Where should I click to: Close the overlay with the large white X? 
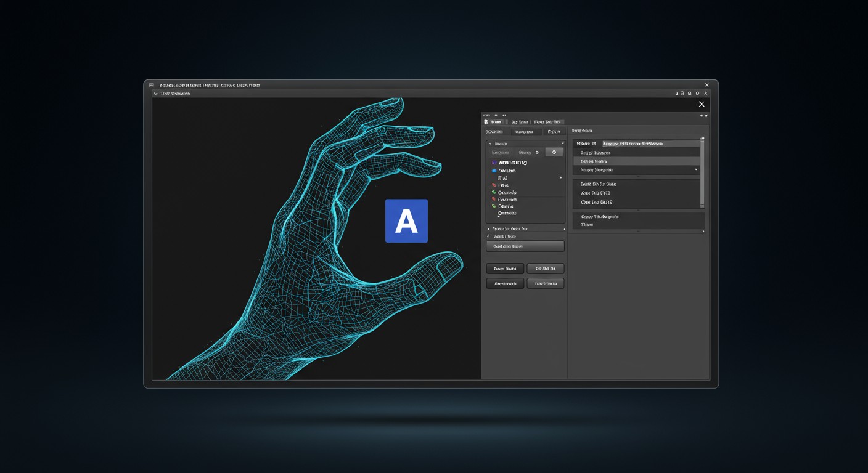(702, 104)
